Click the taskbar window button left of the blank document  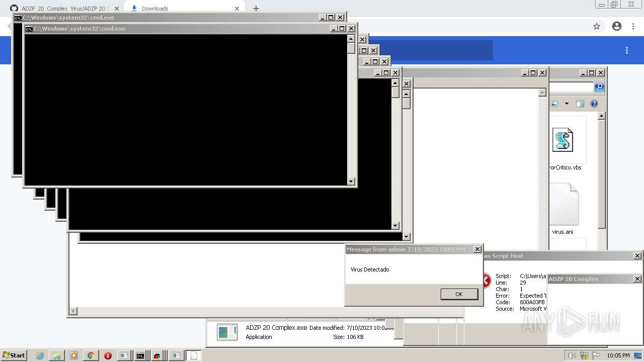click(176, 355)
